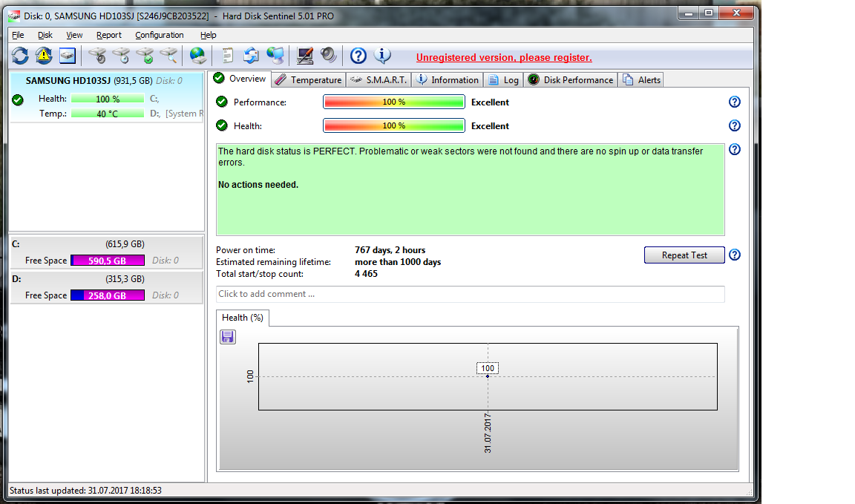This screenshot has width=855, height=504.
Task: Switch to the Alerts tab
Action: [x=641, y=79]
